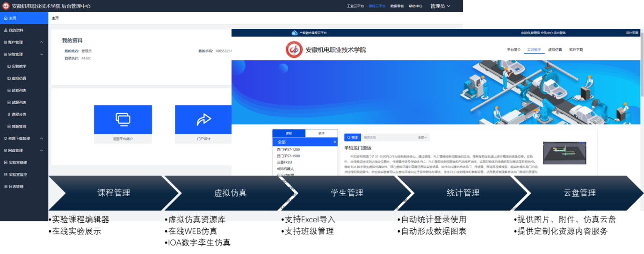The image size is (644, 254).
Task: Click the blue 搜索 button
Action: 353,138
